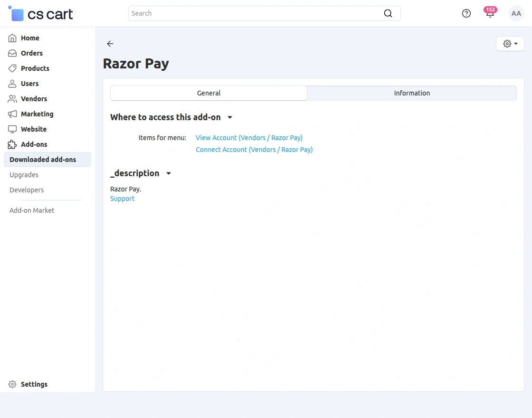The width and height of the screenshot is (532, 418).
Task: Open the gear settings dropdown above the tabs
Action: pyautogui.click(x=510, y=43)
